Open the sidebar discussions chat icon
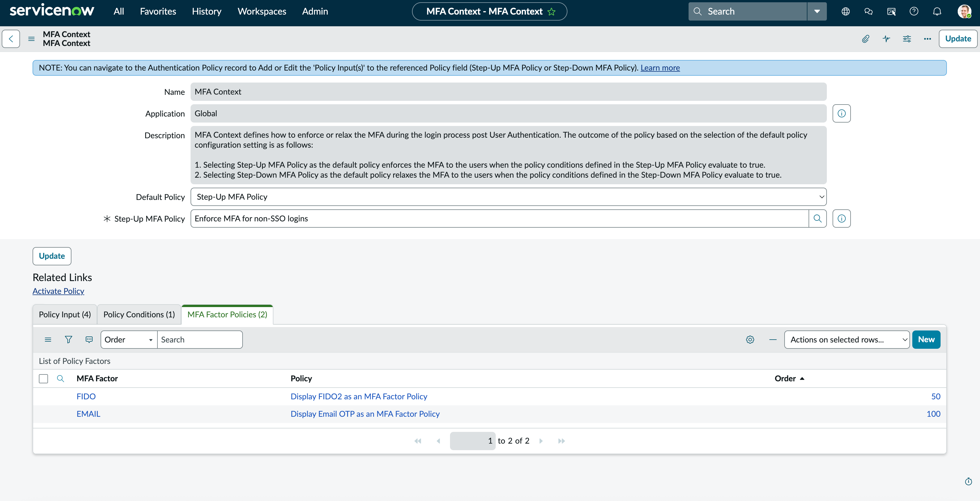 click(x=868, y=11)
